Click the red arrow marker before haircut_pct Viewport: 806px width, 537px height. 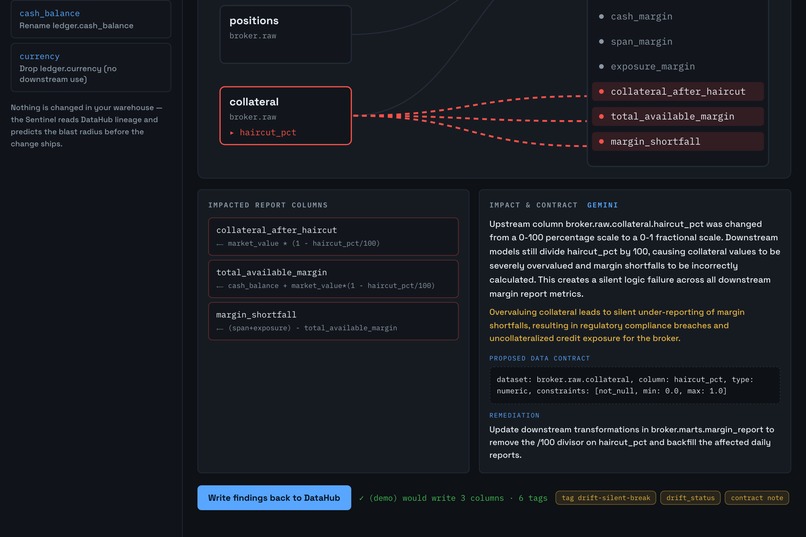[x=232, y=133]
